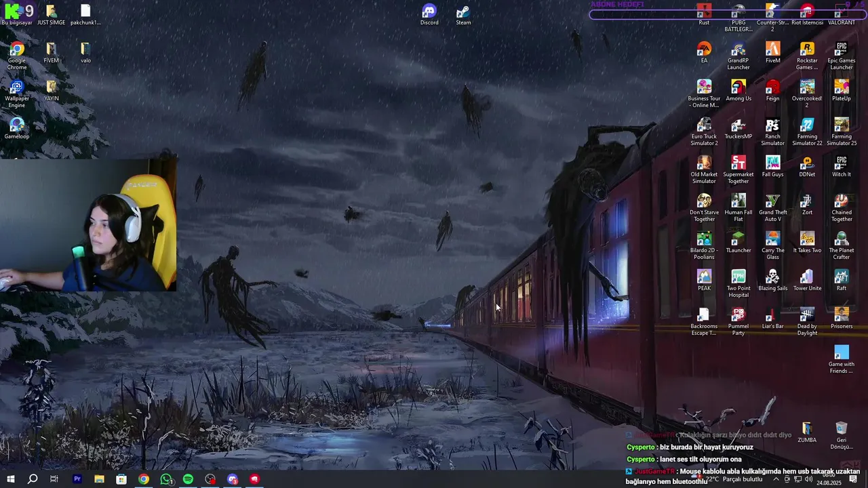868x488 pixels.
Task: Select the Bu bilgisayar desktop icon
Action: [17, 15]
